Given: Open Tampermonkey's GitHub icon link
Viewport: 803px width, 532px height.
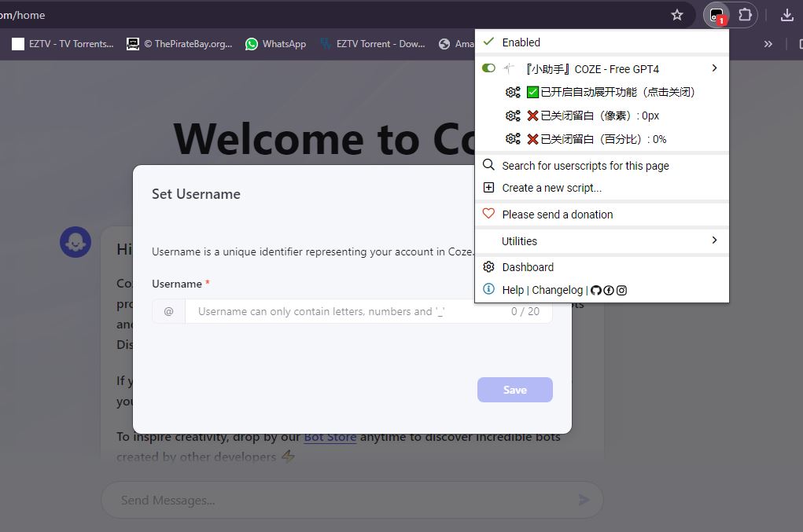Looking at the screenshot, I should tap(596, 290).
